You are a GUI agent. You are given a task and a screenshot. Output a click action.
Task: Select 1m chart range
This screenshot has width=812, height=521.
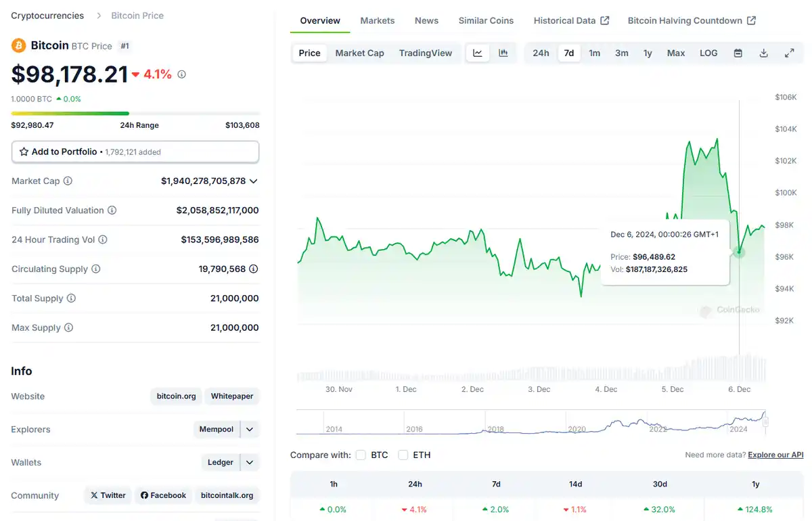coord(594,53)
